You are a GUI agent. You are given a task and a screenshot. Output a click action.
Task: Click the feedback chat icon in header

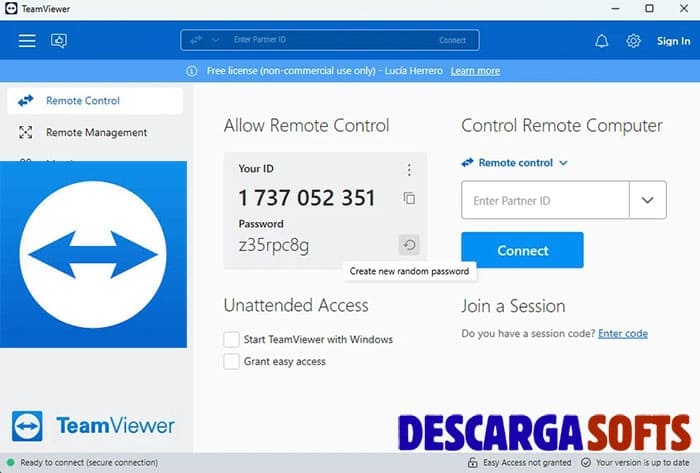[x=59, y=41]
